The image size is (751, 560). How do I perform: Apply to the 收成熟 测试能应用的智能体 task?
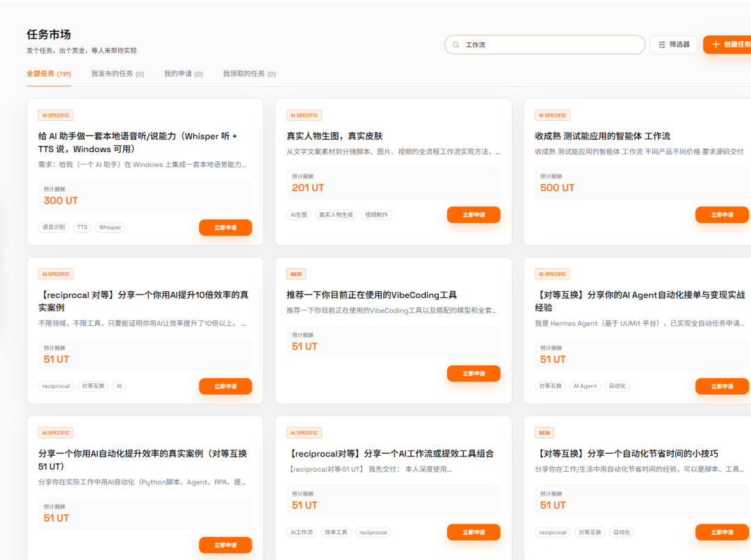click(722, 215)
